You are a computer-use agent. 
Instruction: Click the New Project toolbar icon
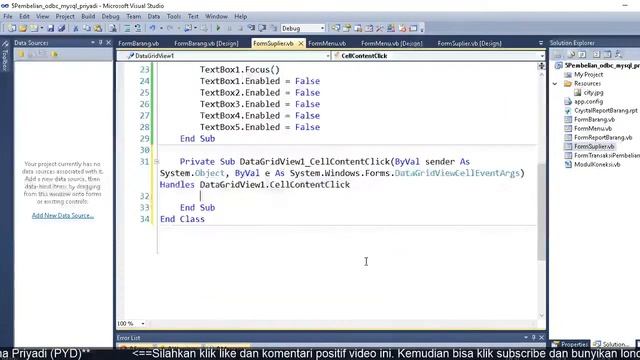coord(12,28)
